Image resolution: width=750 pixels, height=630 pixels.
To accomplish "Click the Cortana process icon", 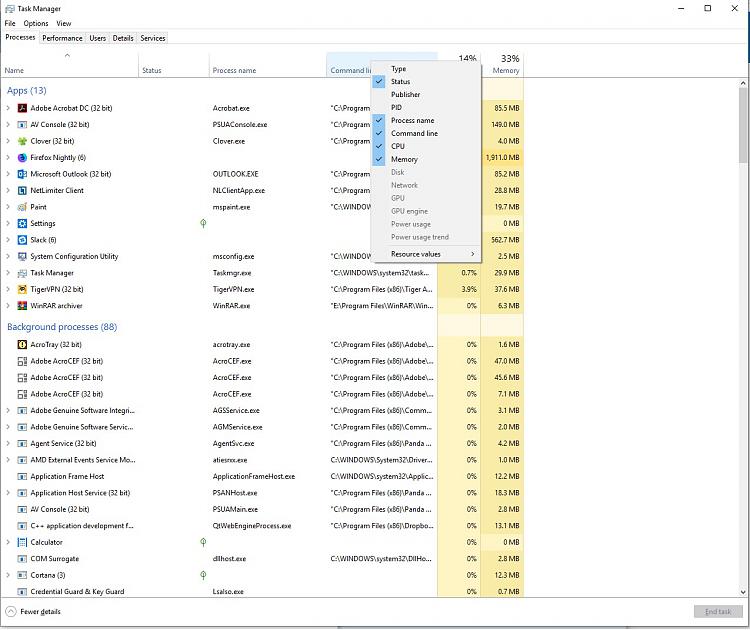I will 22,575.
